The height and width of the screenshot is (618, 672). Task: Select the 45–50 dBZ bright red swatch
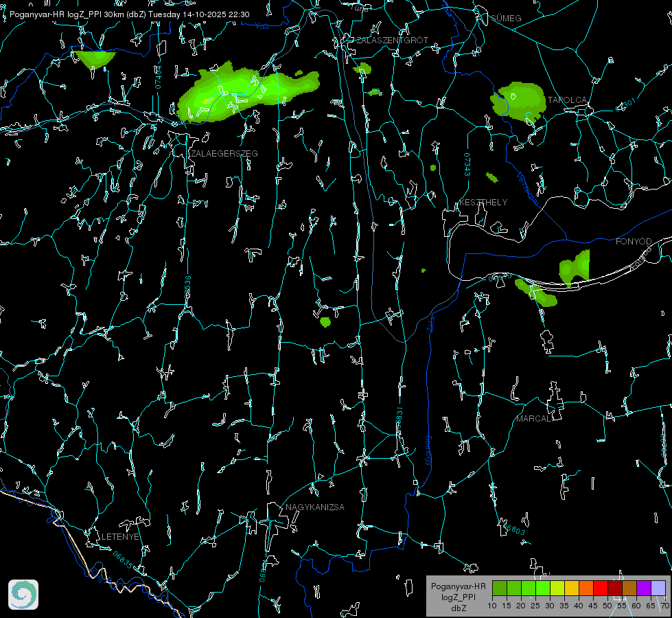601,588
